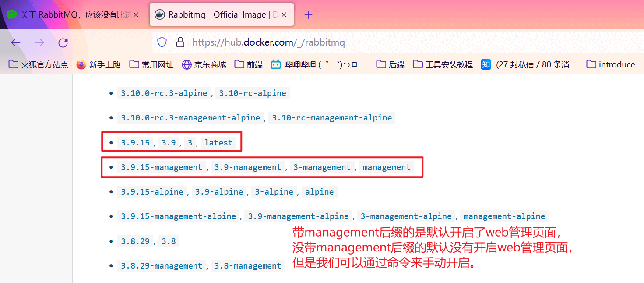Click the plain alpine tag link

click(320, 191)
